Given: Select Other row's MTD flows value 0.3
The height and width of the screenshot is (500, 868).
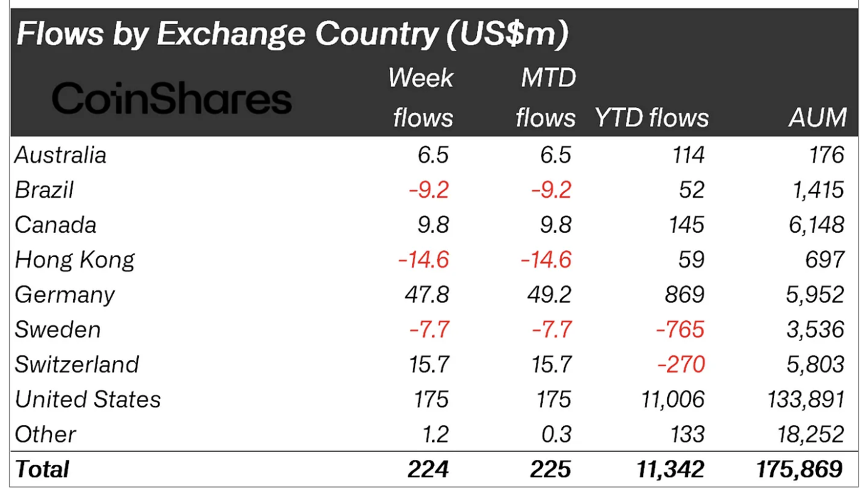Looking at the screenshot, I should [x=556, y=434].
